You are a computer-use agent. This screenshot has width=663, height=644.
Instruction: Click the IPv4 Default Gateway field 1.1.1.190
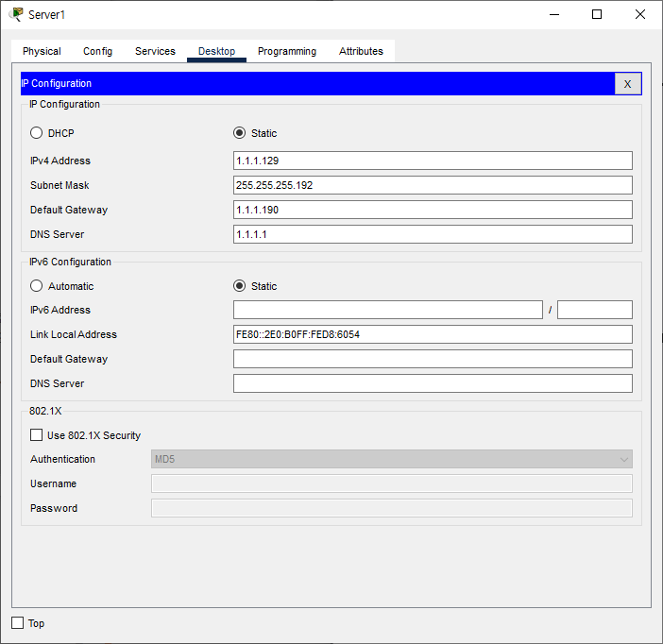coord(433,210)
